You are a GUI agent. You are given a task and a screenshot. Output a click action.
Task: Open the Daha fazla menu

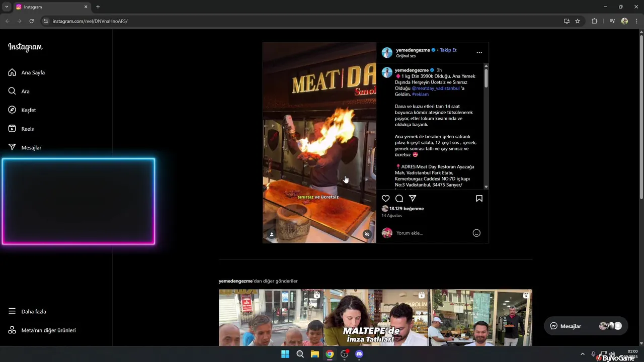27,311
